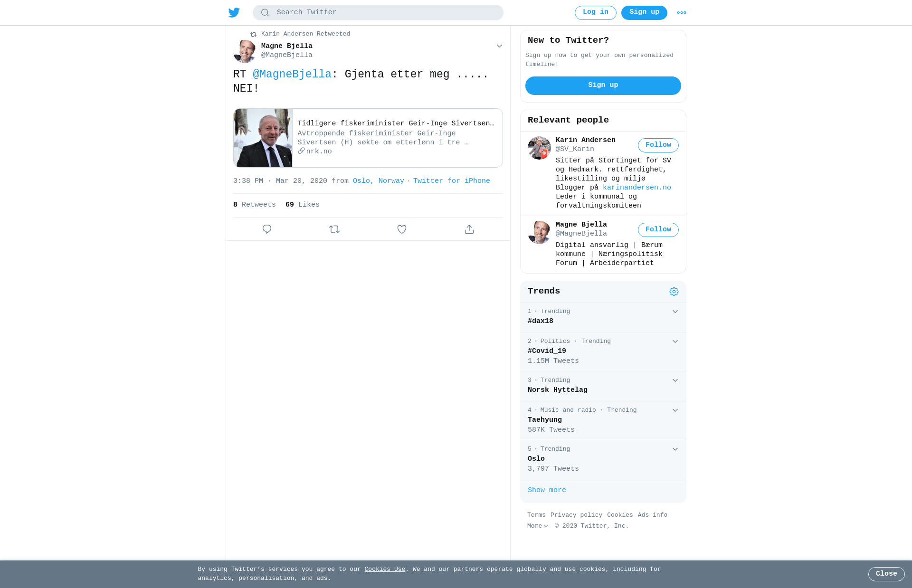Click Magne Bjella's avatar on the tweet
This screenshot has height=588, width=912.
[245, 51]
